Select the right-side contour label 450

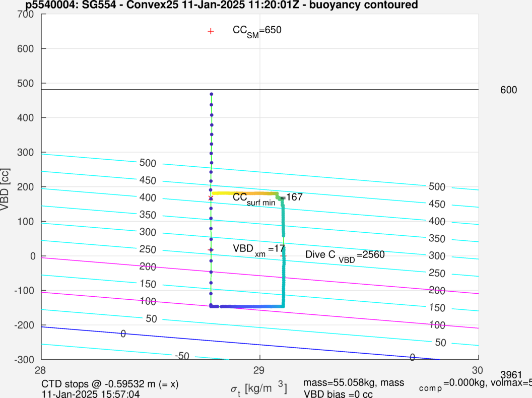tap(437, 204)
